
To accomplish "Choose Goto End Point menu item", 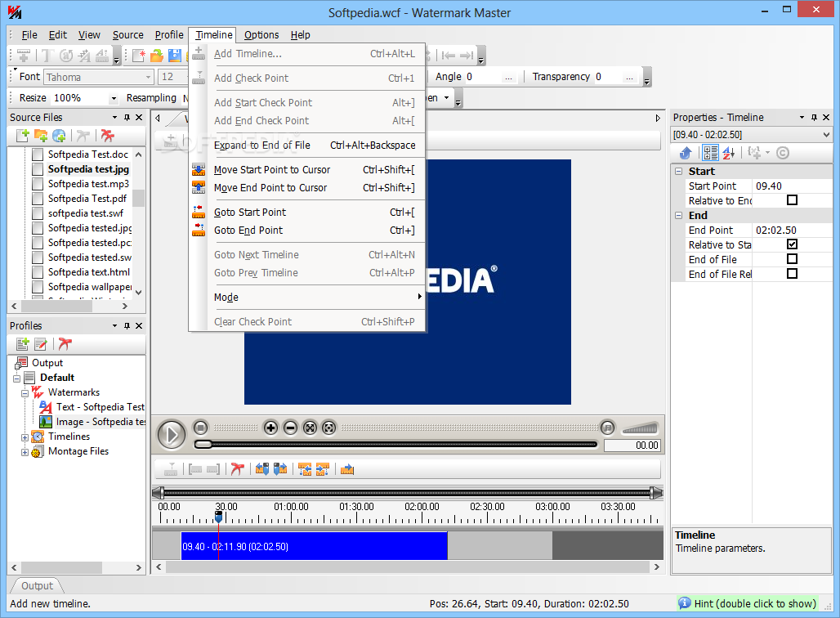I will tap(308, 231).
